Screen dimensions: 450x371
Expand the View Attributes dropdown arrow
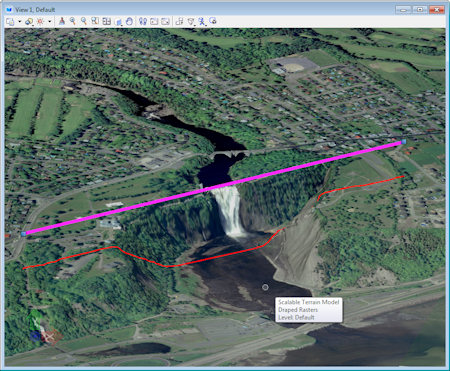coord(19,22)
